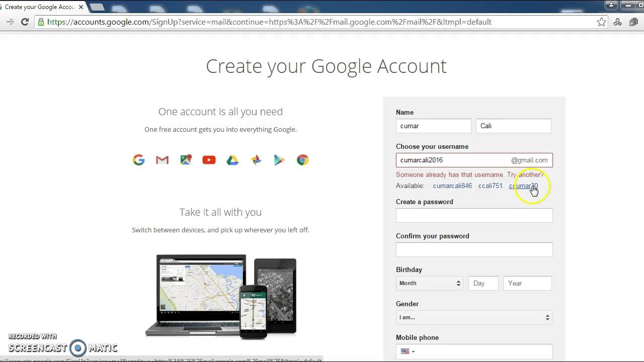Select the 'Create your Google Account' browser tab
The image size is (644, 362).
point(39,7)
